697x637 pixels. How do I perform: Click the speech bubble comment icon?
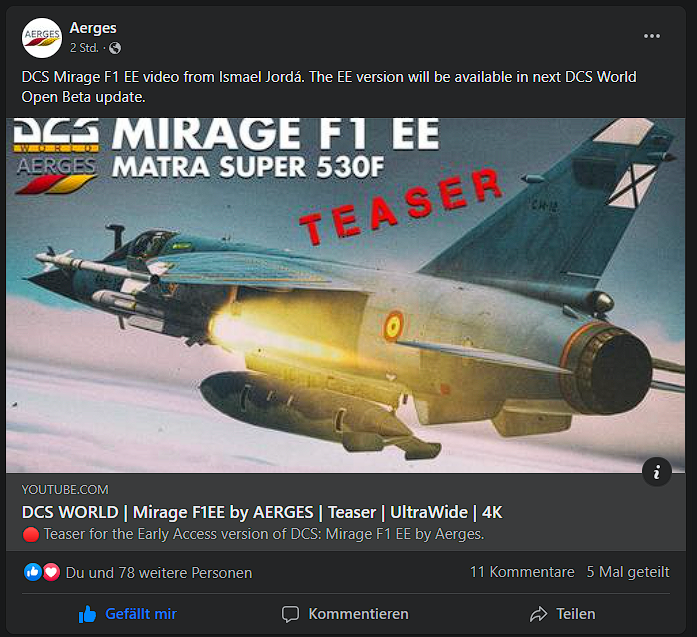[290, 614]
